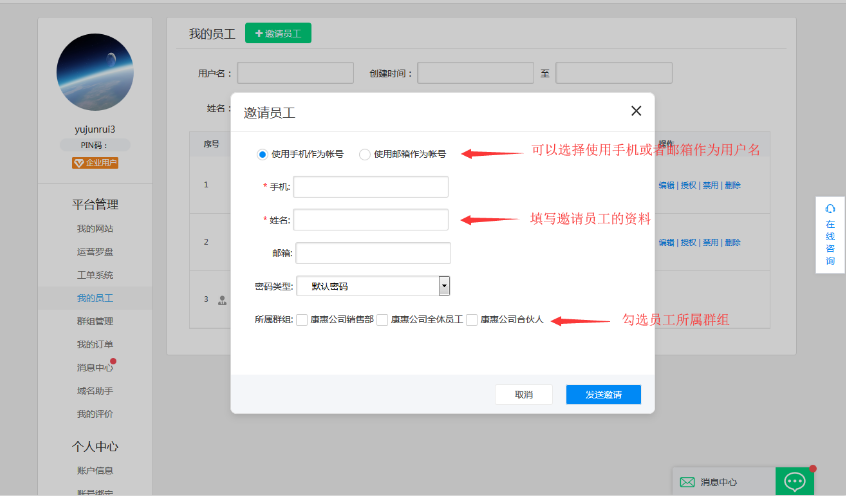
Task: Click the 发送邀请 button
Action: pyautogui.click(x=603, y=395)
